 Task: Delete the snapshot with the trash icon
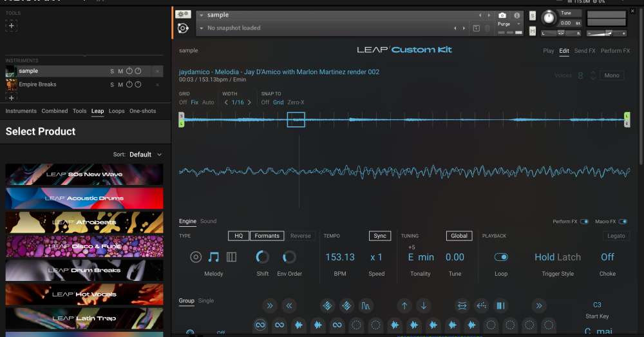pos(487,28)
